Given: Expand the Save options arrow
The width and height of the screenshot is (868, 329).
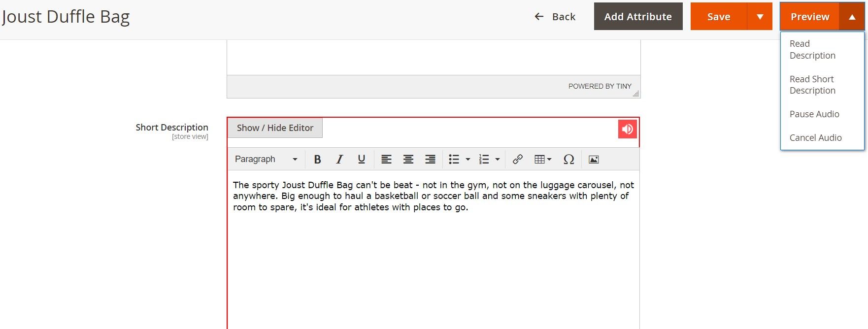Looking at the screenshot, I should point(760,16).
